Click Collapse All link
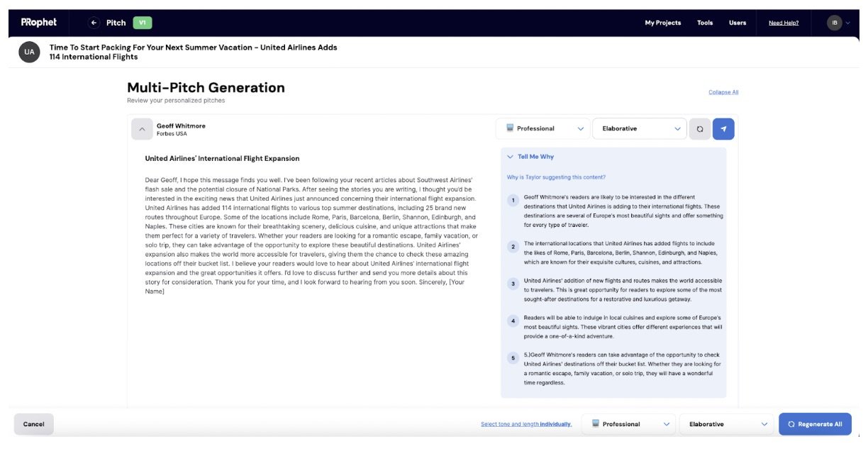Screen dimensions: 868x451 tap(723, 92)
